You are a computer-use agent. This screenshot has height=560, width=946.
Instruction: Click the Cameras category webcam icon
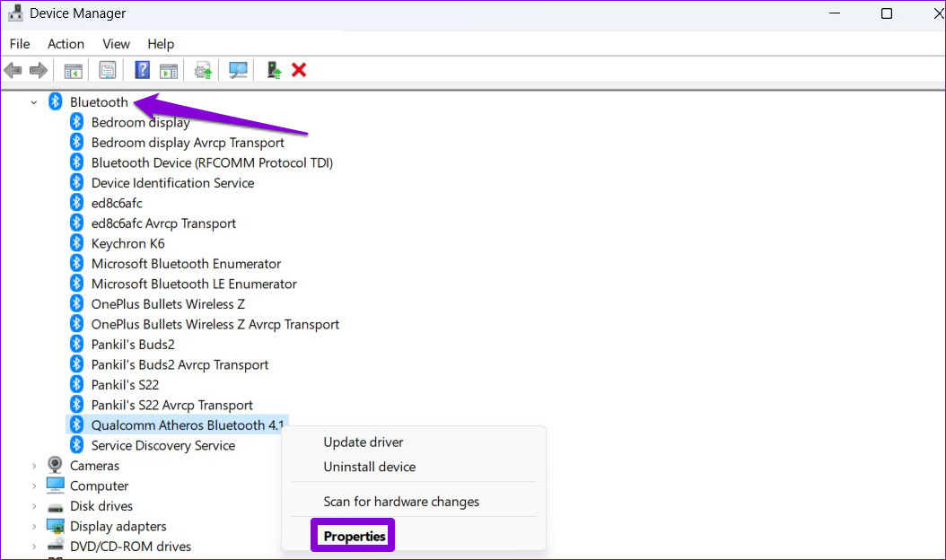55,465
